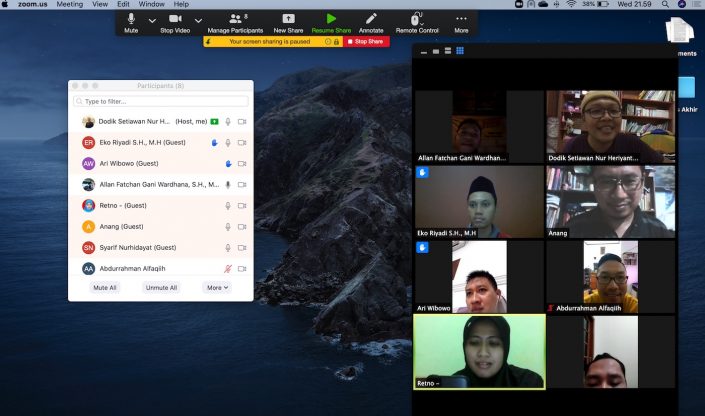Open the Window menu in menu bar
The width and height of the screenshot is (705, 416).
(151, 4)
